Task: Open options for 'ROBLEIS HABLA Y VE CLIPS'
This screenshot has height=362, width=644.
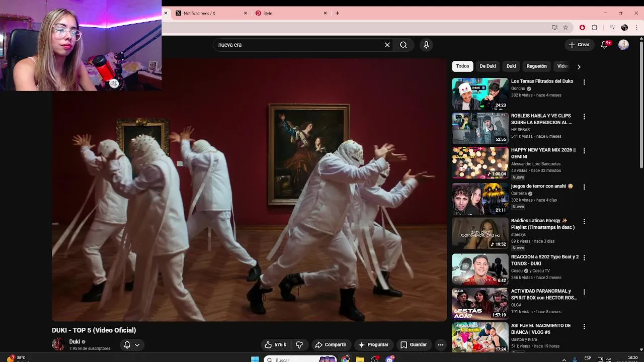Action: point(584,117)
